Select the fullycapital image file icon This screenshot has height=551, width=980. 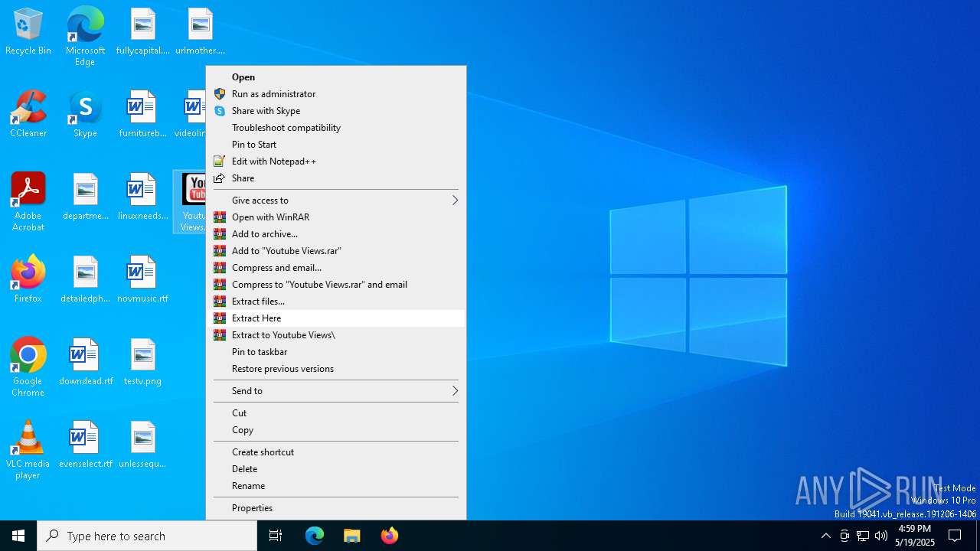pos(142,32)
